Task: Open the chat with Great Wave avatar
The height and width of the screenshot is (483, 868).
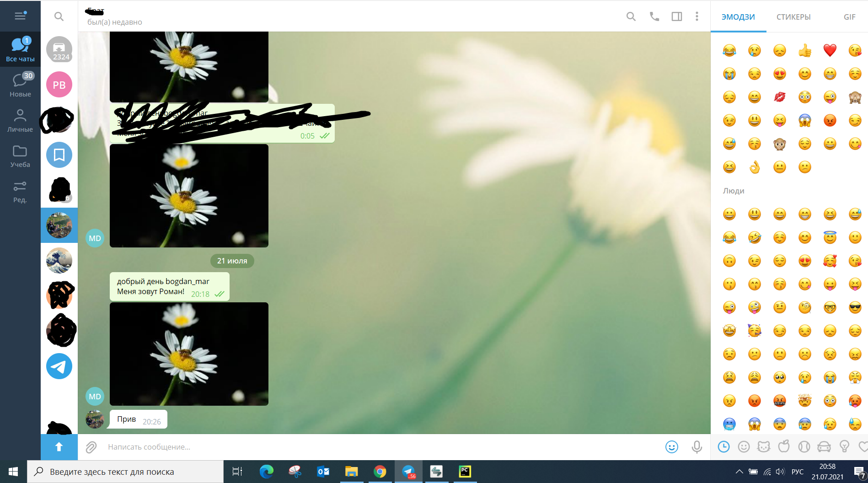Action: click(59, 260)
